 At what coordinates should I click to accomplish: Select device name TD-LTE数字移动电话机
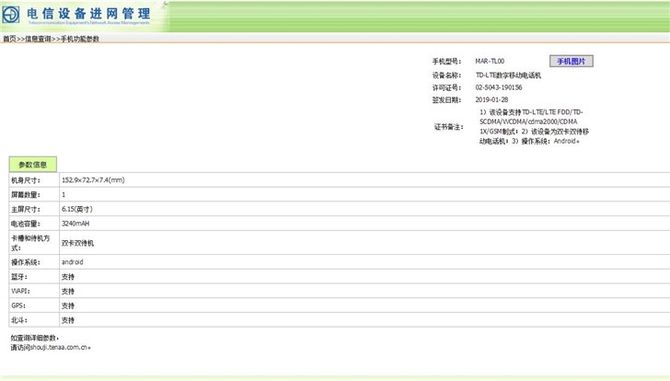click(x=508, y=75)
